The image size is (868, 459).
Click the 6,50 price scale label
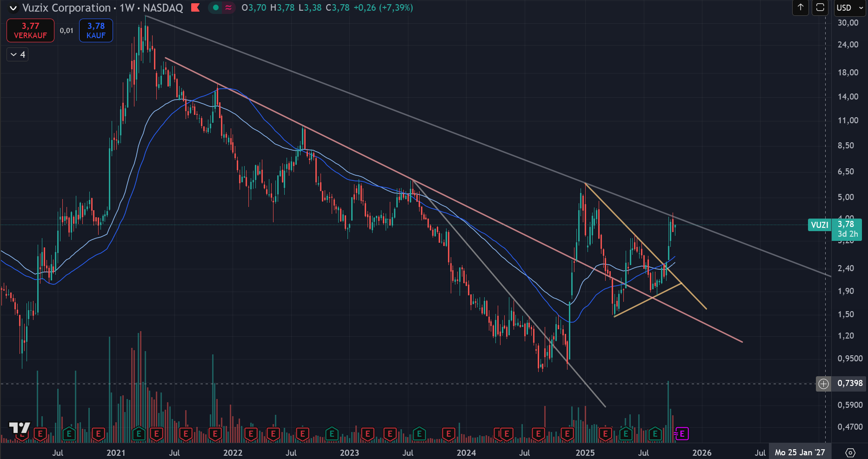[x=846, y=172]
